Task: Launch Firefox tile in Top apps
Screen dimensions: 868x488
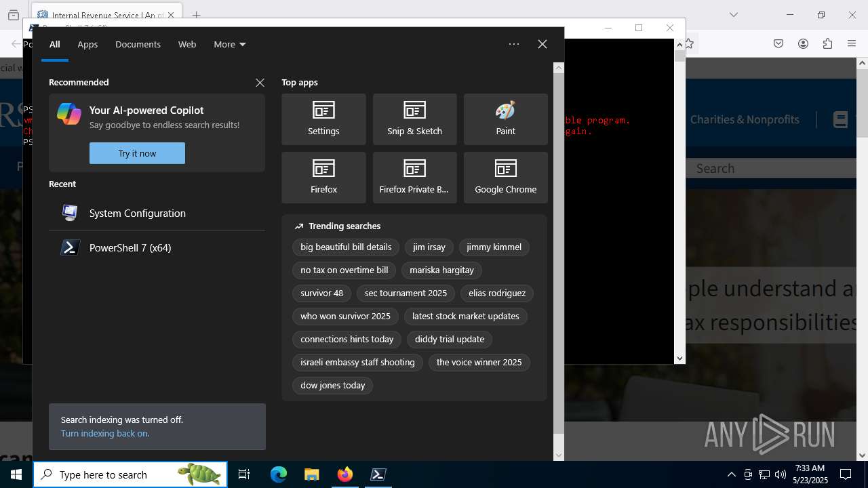Action: point(323,178)
